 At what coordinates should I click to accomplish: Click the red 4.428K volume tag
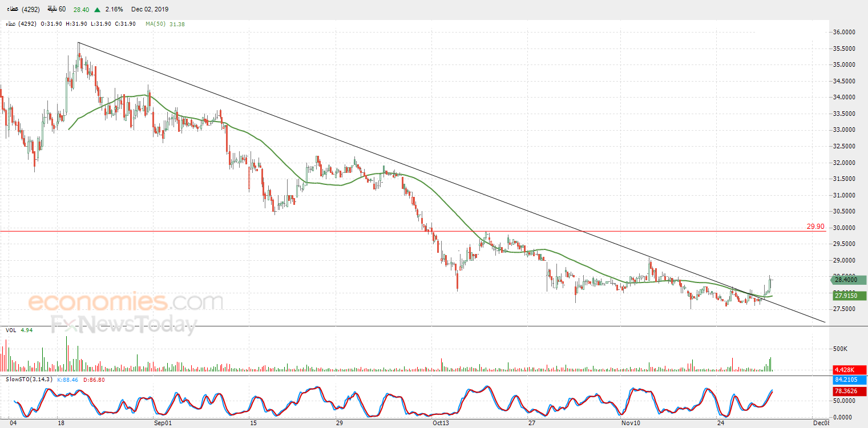(850, 369)
